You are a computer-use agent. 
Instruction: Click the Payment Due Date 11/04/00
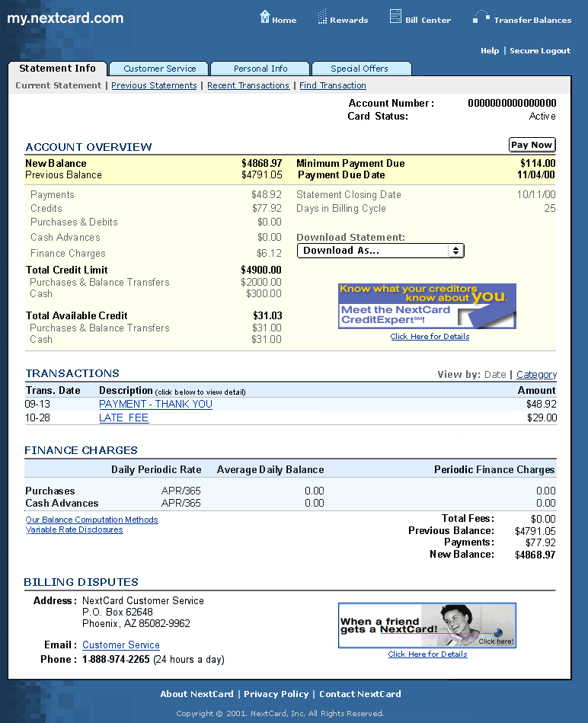(x=536, y=174)
